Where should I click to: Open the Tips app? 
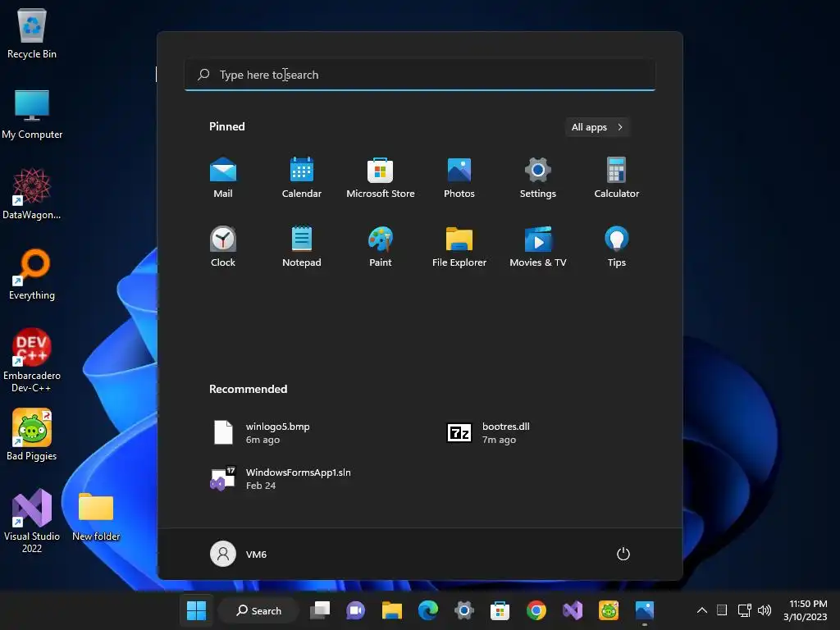coord(617,246)
